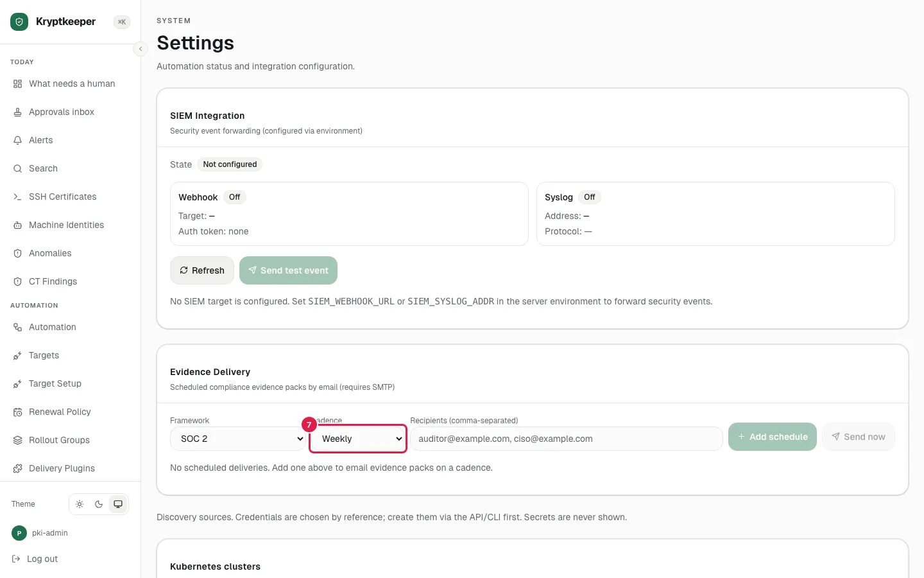Open What needs a human

(71, 83)
